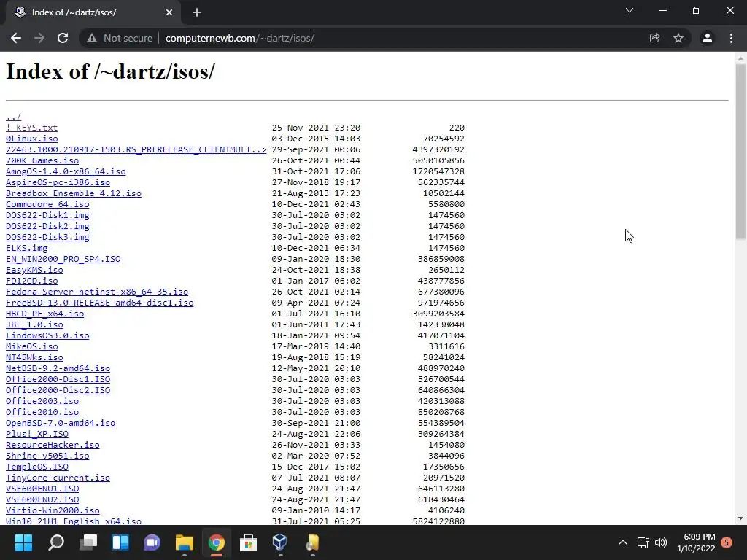The width and height of the screenshot is (747, 560).
Task: Open the Chat taskbar icon
Action: click(x=152, y=542)
